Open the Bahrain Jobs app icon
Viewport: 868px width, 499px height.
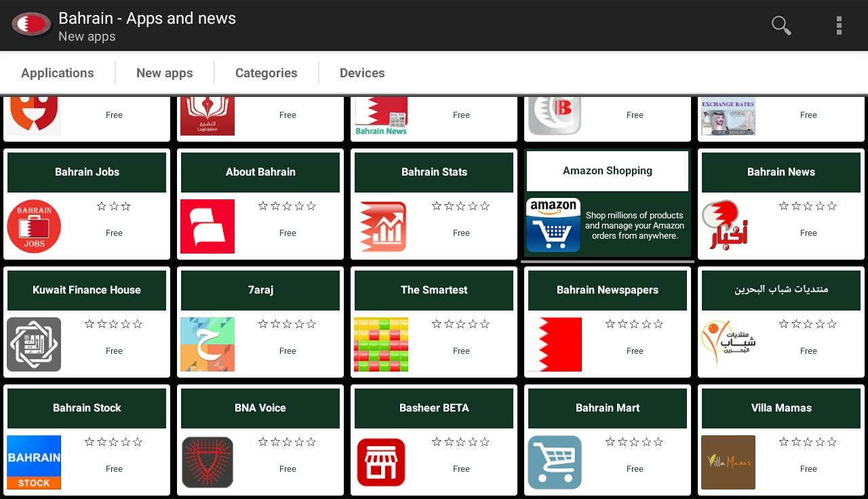tap(34, 226)
